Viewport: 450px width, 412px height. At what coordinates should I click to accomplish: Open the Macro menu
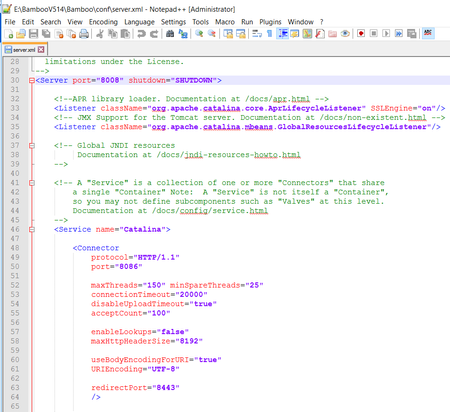[x=225, y=22]
